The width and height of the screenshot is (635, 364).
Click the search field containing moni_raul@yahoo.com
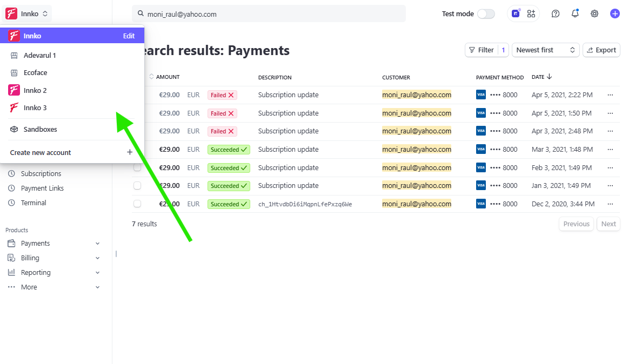[269, 14]
